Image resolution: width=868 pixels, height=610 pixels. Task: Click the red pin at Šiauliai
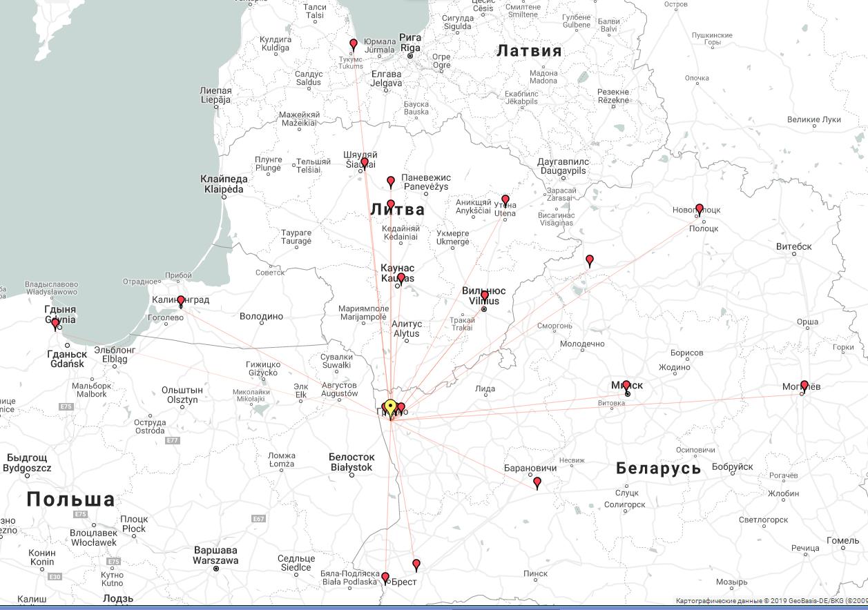[365, 162]
